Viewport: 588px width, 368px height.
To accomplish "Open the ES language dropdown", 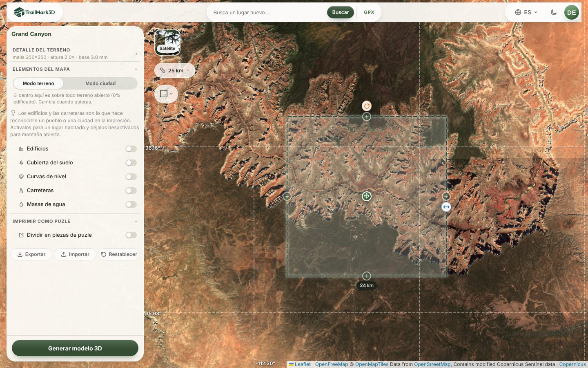I will [x=526, y=12].
